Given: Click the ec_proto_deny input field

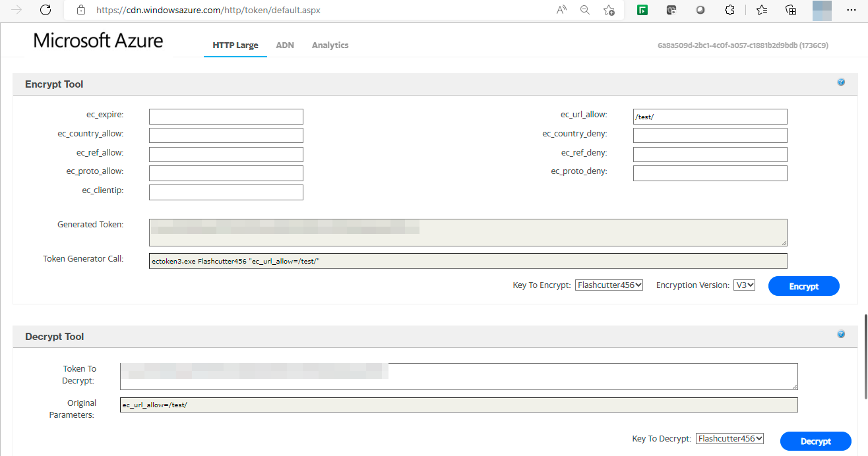Looking at the screenshot, I should [710, 173].
